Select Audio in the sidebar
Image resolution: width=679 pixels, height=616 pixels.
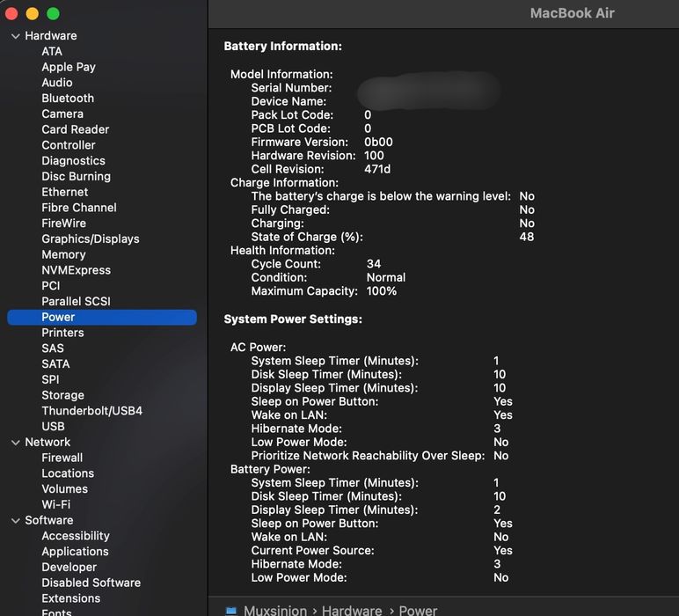pyautogui.click(x=56, y=83)
